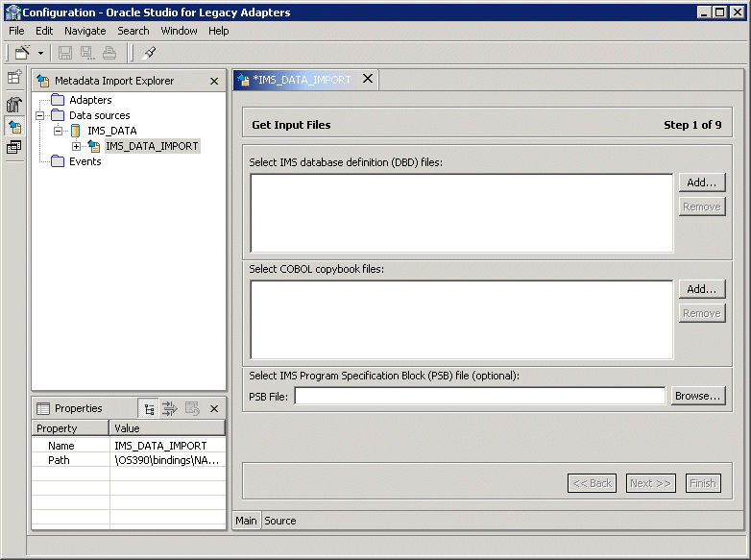Click the IMS_DATA database icon
Viewport: 751px width, 560px height.
point(76,131)
